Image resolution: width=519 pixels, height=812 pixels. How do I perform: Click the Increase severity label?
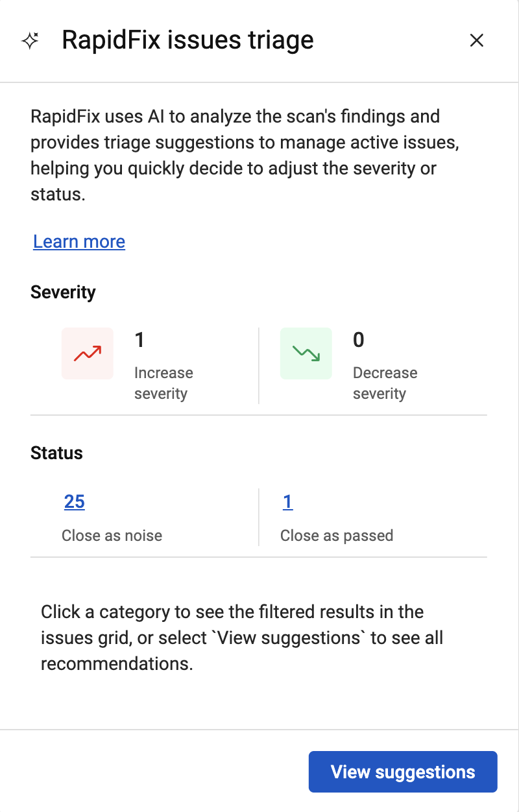click(x=163, y=383)
